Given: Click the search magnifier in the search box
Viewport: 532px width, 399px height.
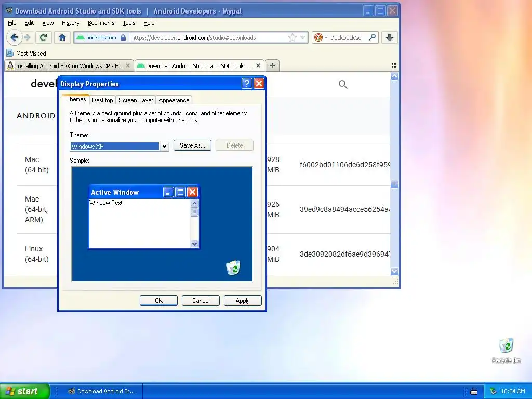Looking at the screenshot, I should (x=372, y=37).
